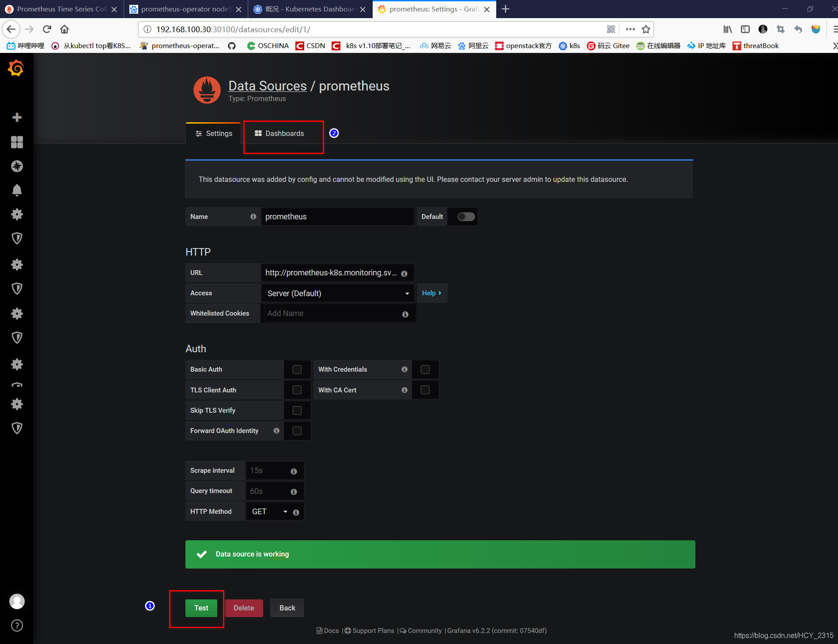The height and width of the screenshot is (644, 838).
Task: Toggle the browser sidebar view icon
Action: 745,29
